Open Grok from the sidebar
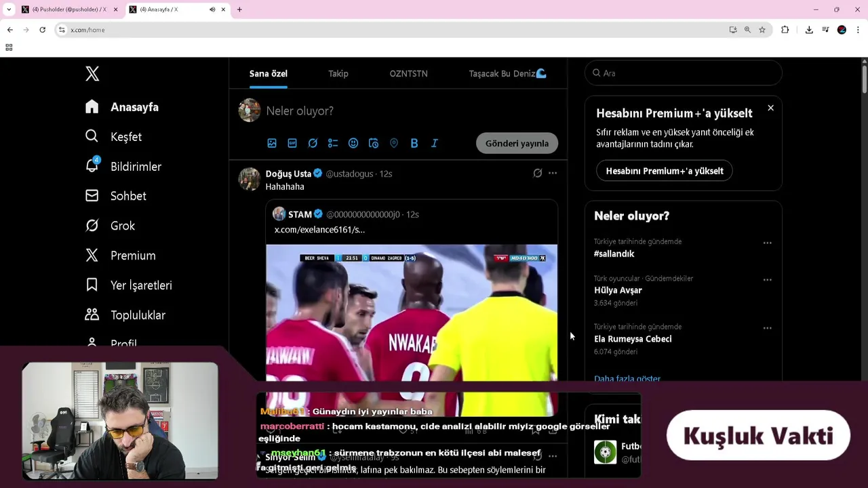Viewport: 868px width, 488px height. [110, 226]
